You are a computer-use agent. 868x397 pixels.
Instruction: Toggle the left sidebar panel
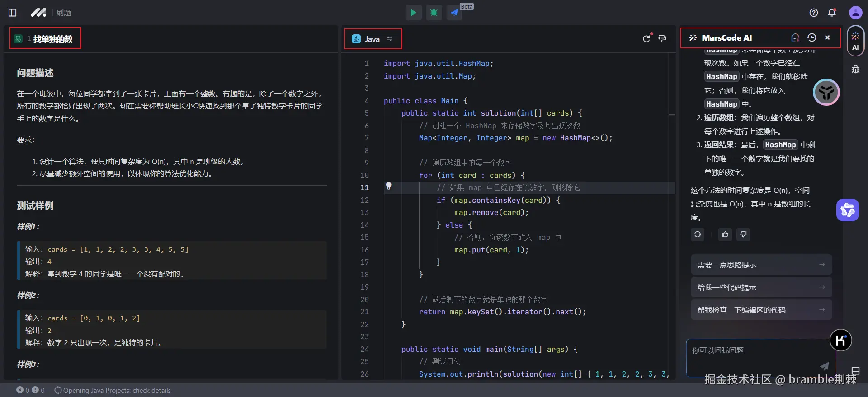click(x=13, y=13)
